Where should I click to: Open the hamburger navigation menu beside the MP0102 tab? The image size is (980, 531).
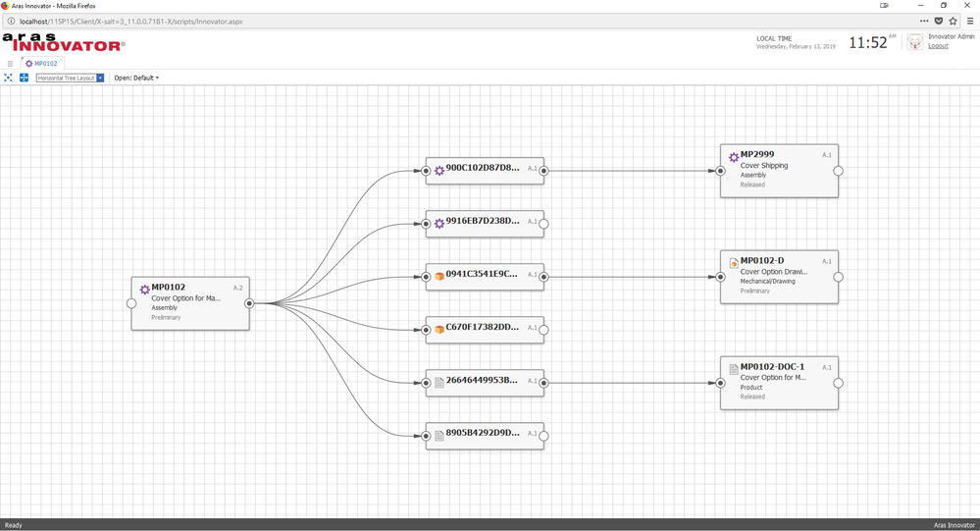[x=10, y=64]
